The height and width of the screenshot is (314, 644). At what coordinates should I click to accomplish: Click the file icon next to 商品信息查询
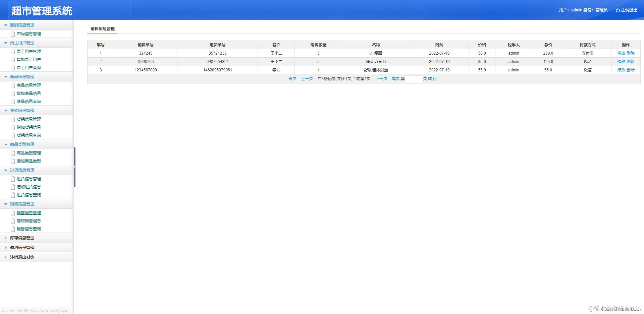pyautogui.click(x=13, y=102)
